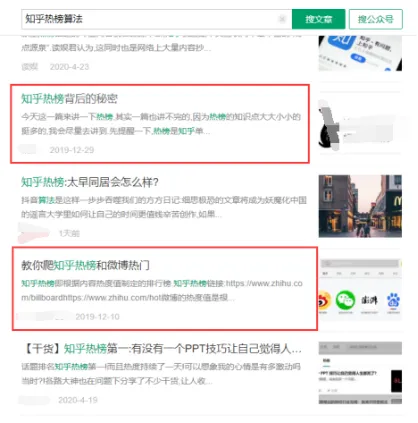Click the street photo thumbnail
The height and width of the screenshot is (423, 418).
coord(360,206)
